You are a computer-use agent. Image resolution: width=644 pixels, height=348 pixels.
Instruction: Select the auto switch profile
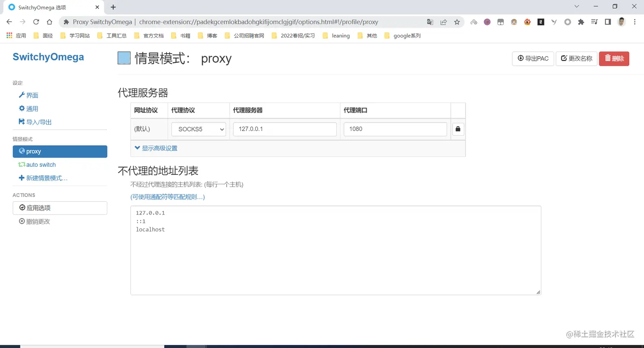(x=37, y=165)
